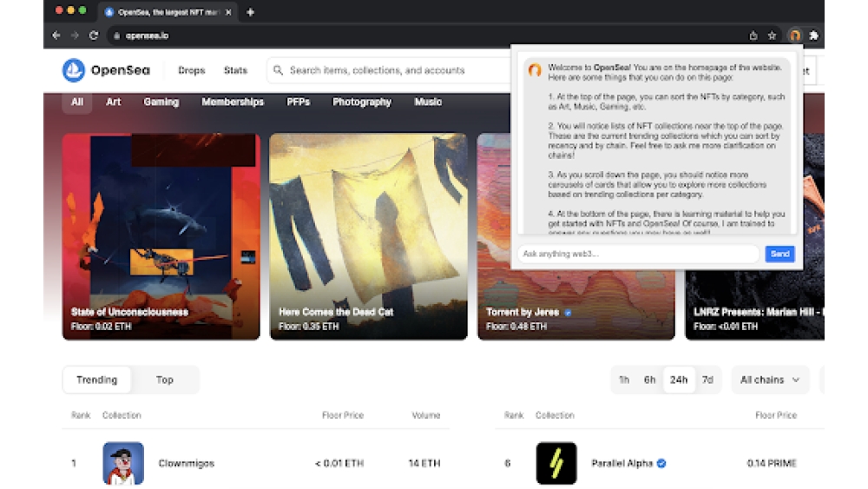This screenshot has height=489, width=868.
Task: Select the Music category tab
Action: click(x=428, y=102)
